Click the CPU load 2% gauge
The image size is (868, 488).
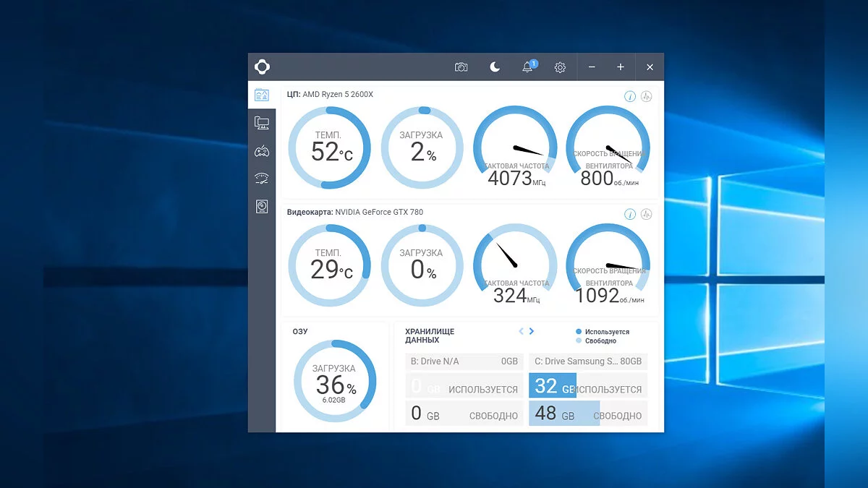(x=422, y=147)
